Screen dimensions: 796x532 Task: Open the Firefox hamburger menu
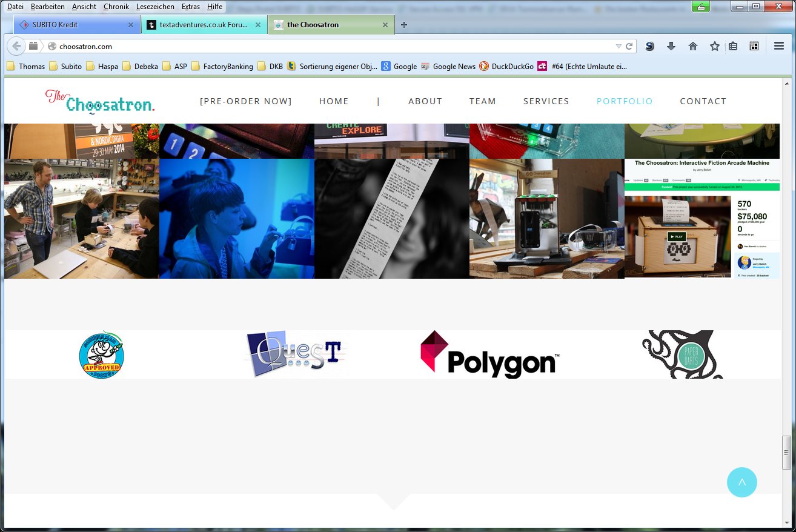779,46
